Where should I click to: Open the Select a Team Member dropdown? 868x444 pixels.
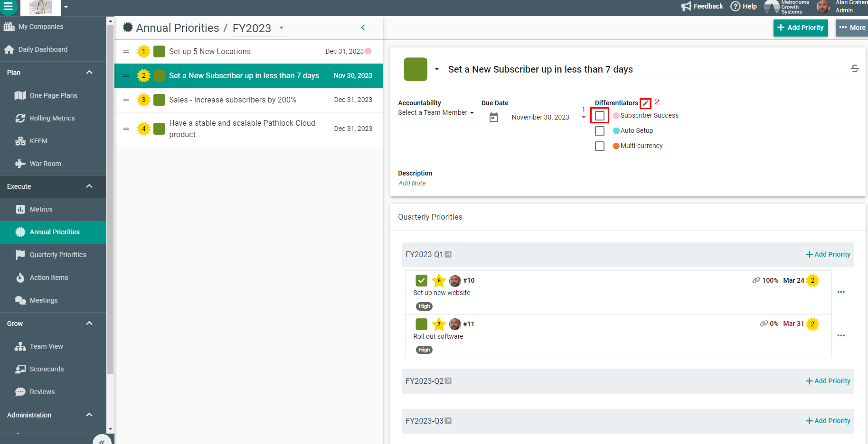tap(436, 112)
